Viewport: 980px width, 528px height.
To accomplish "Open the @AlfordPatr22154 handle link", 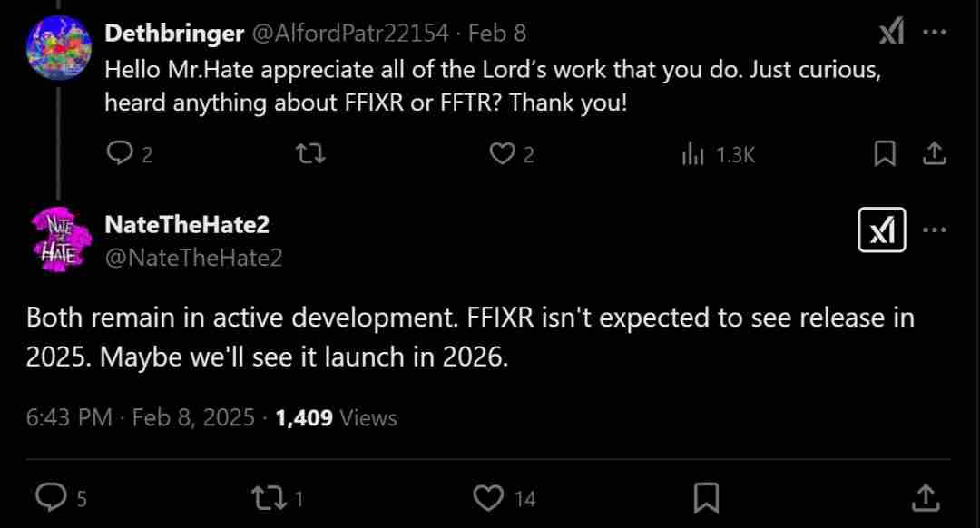I will 350,34.
